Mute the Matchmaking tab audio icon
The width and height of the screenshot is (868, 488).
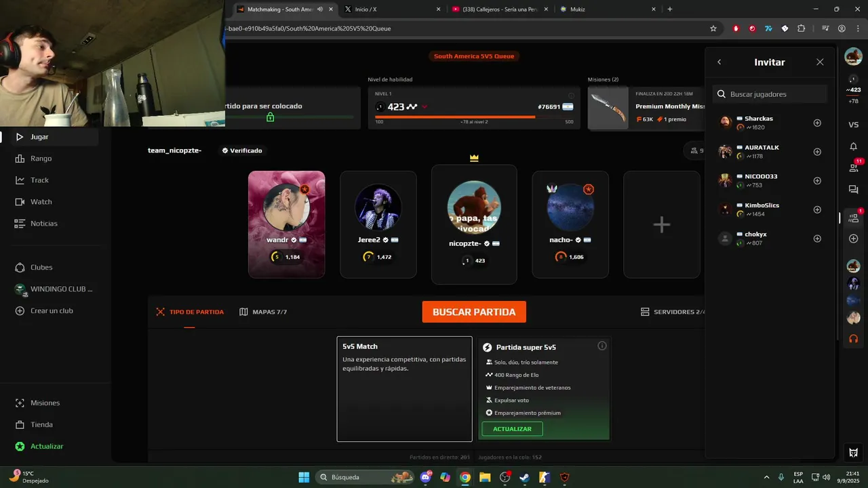319,9
